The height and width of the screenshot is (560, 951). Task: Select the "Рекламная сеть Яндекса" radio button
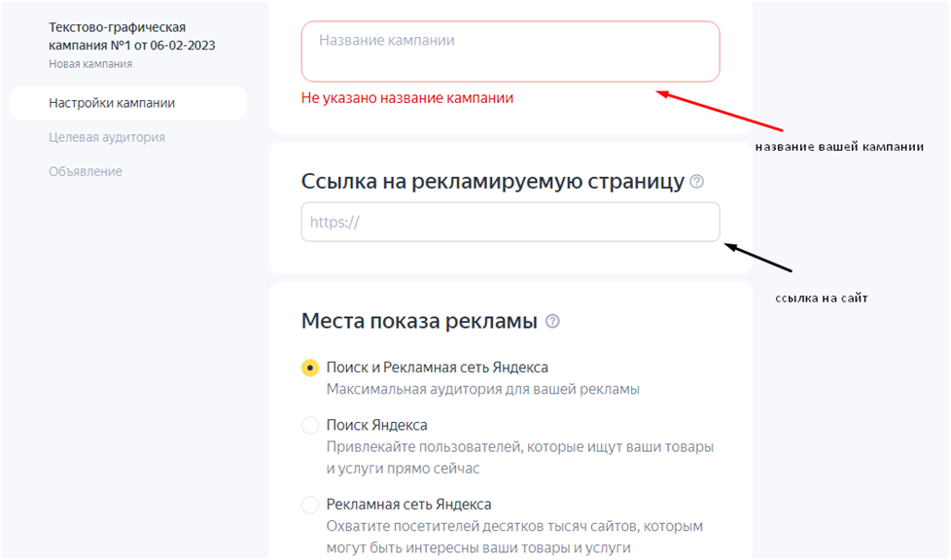click(310, 505)
